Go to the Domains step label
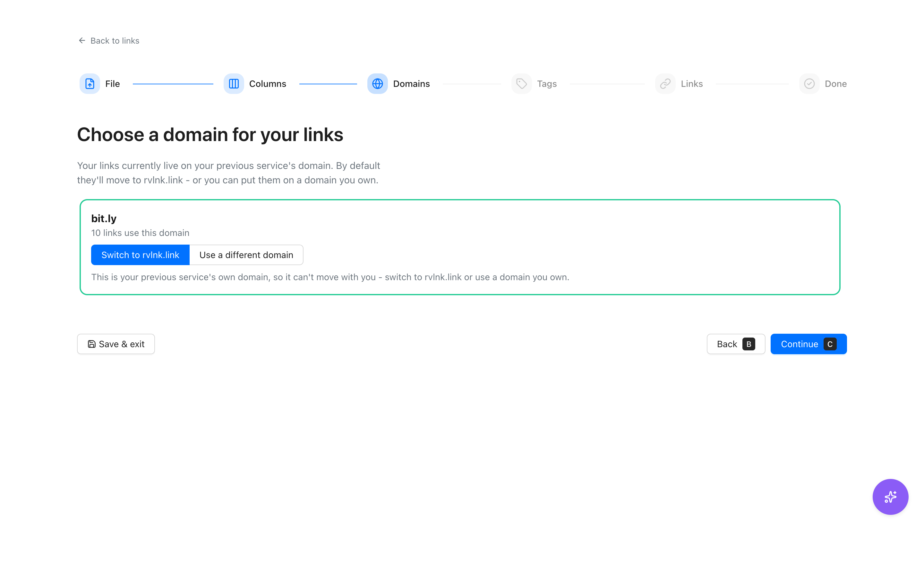 411,84
